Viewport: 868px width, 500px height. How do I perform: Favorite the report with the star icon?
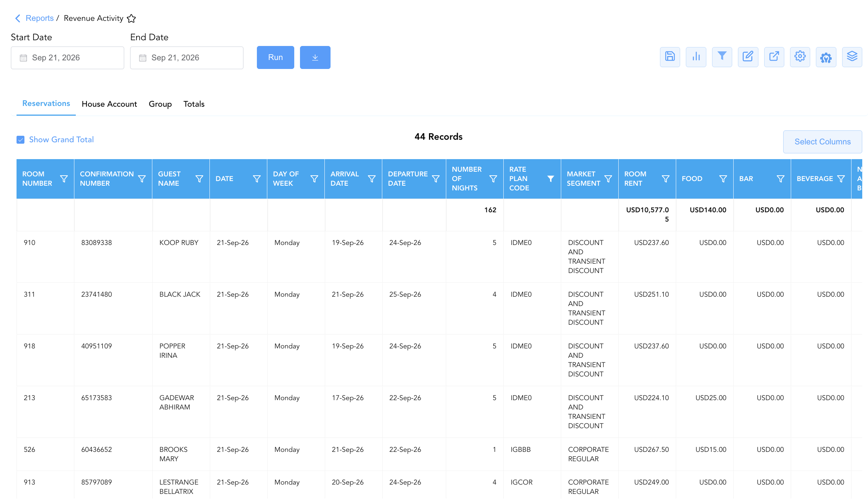tap(131, 18)
